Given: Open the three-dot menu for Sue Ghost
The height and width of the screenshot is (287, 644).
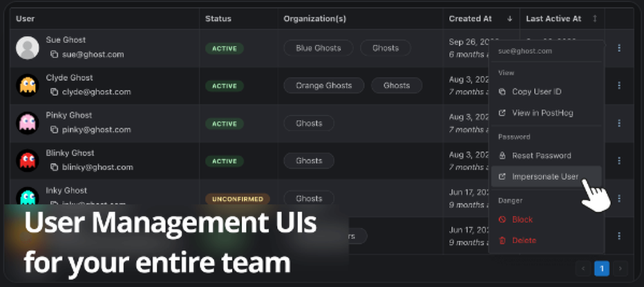Looking at the screenshot, I should pyautogui.click(x=619, y=48).
